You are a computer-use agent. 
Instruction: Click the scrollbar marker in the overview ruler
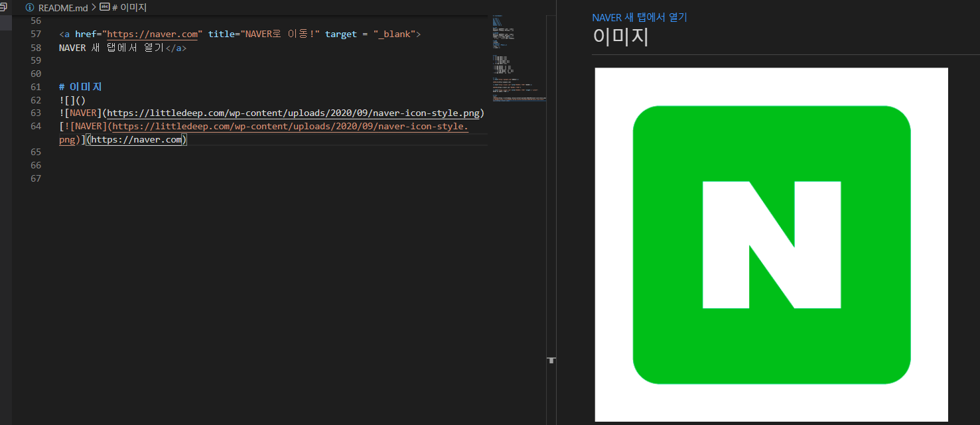coord(551,360)
